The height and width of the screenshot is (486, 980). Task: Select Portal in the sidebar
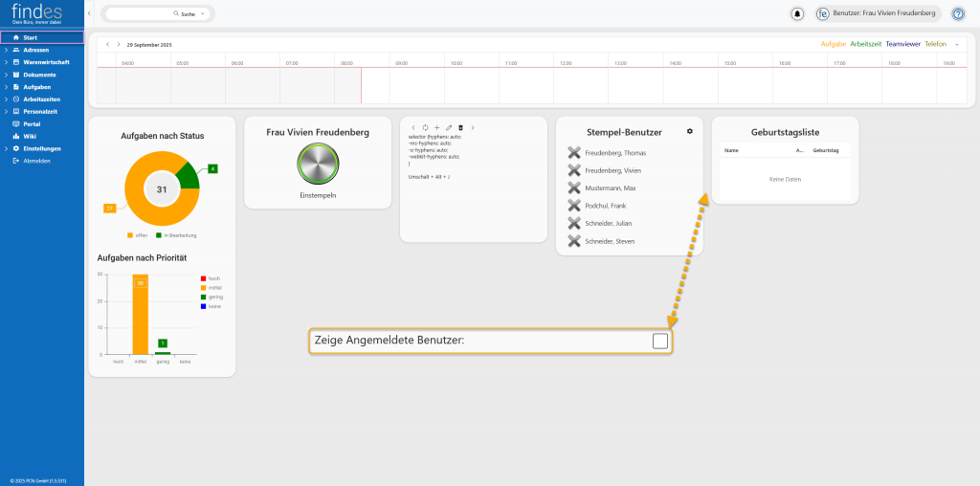pyautogui.click(x=32, y=123)
